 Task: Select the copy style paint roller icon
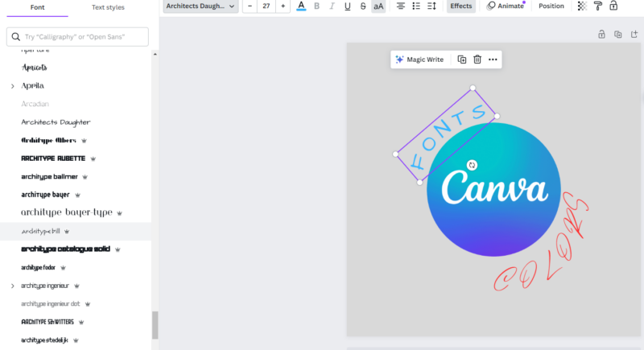(x=598, y=6)
